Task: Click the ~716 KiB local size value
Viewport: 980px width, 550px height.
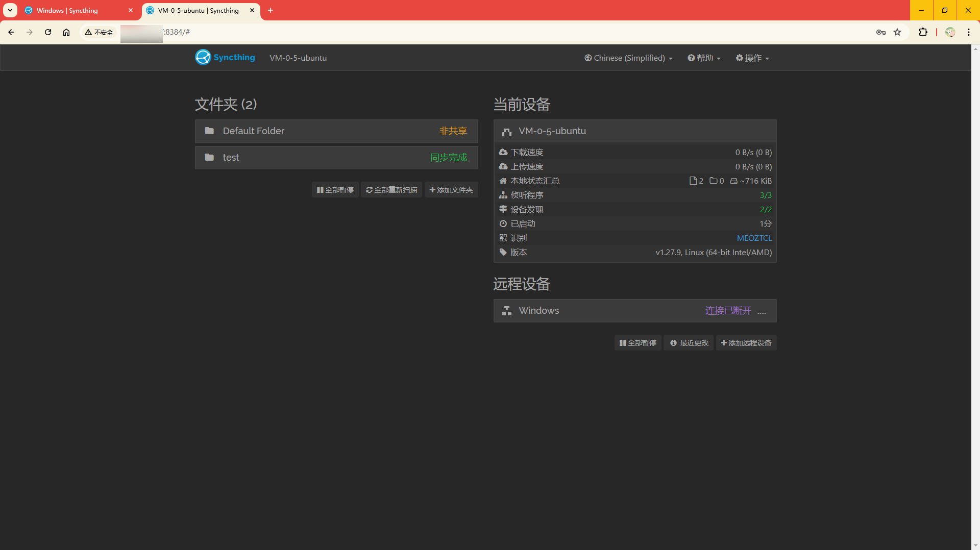Action: tap(756, 181)
